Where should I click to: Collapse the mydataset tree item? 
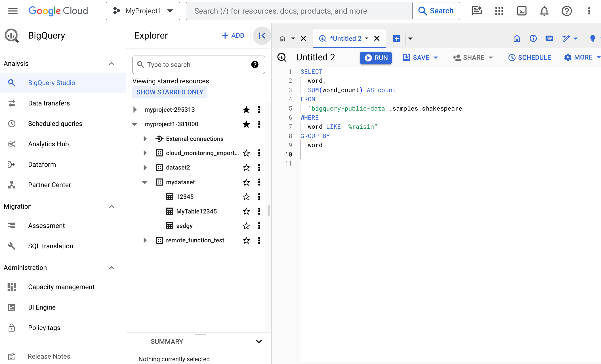(145, 182)
